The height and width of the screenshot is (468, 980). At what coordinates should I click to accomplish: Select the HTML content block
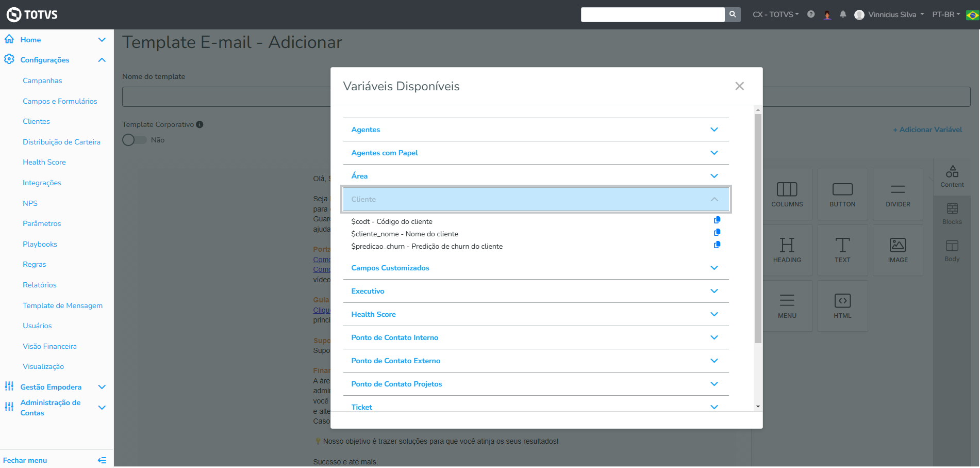coord(843,306)
